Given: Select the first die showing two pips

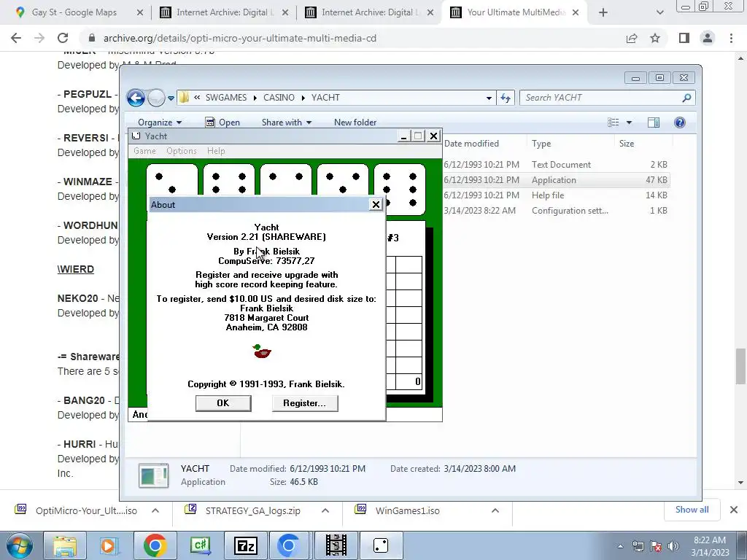Looking at the screenshot, I should [172, 179].
